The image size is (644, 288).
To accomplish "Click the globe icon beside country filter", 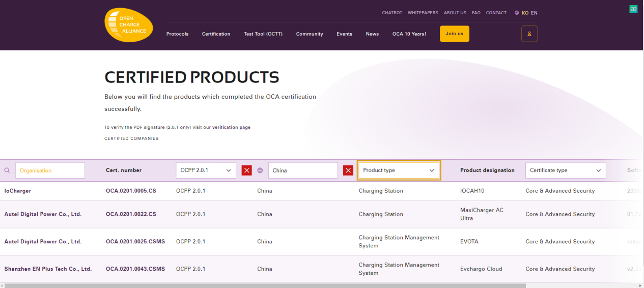I will point(260,170).
